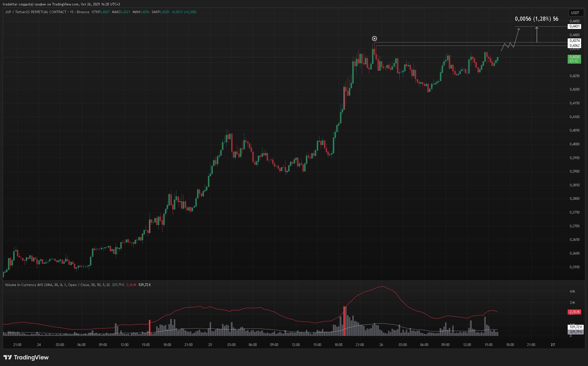The image size is (588, 366).
Task: Click the date 25 on the time axis
Action: [x=210, y=345]
